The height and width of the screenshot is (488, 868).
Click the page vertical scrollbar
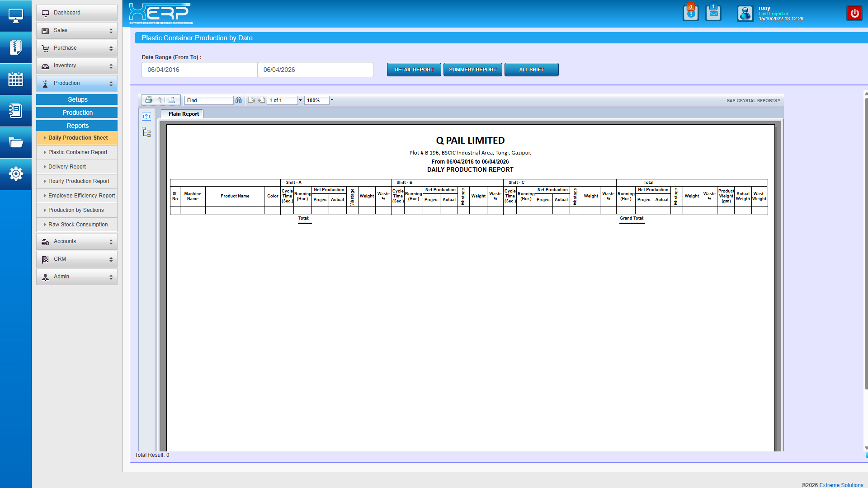coord(865,244)
